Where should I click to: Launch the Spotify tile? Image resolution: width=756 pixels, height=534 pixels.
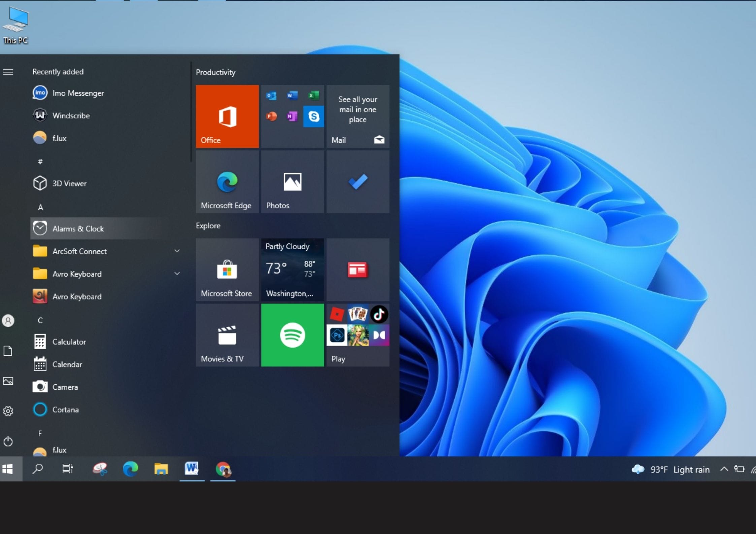click(293, 335)
